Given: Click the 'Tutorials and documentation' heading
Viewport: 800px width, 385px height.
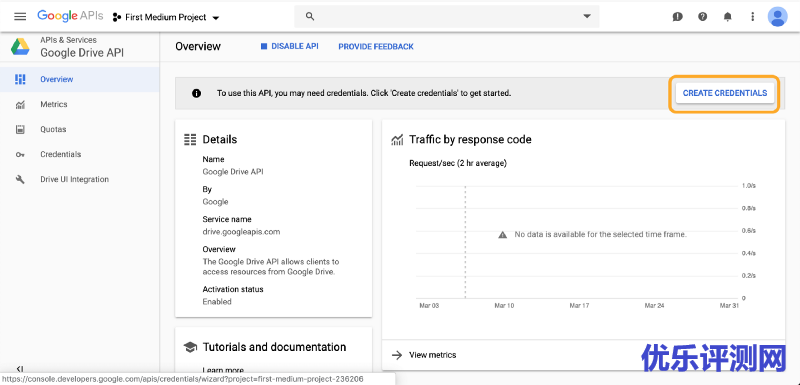Looking at the screenshot, I should (x=274, y=347).
